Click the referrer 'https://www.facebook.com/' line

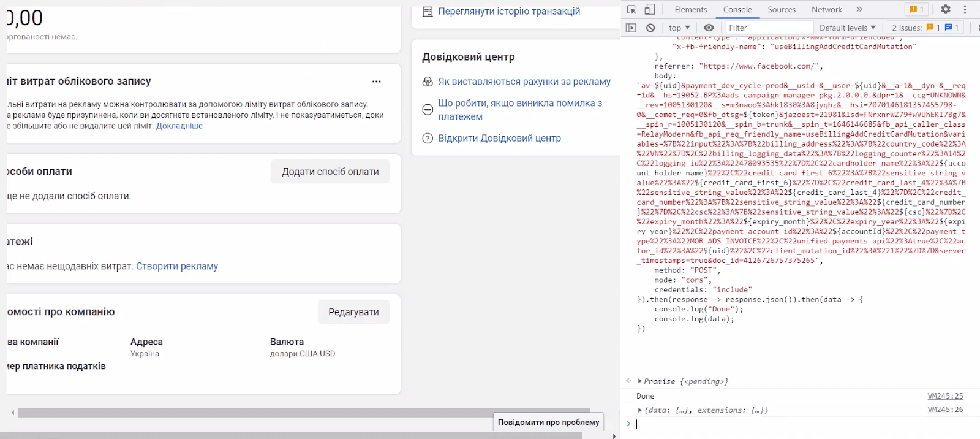pyautogui.click(x=739, y=66)
